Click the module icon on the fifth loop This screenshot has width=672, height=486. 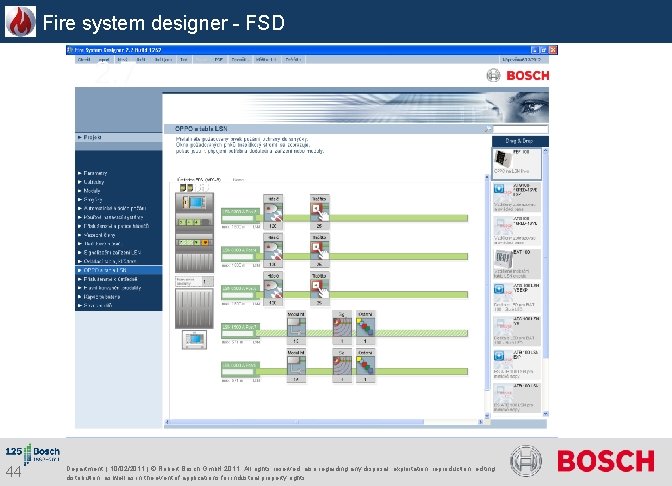[296, 366]
